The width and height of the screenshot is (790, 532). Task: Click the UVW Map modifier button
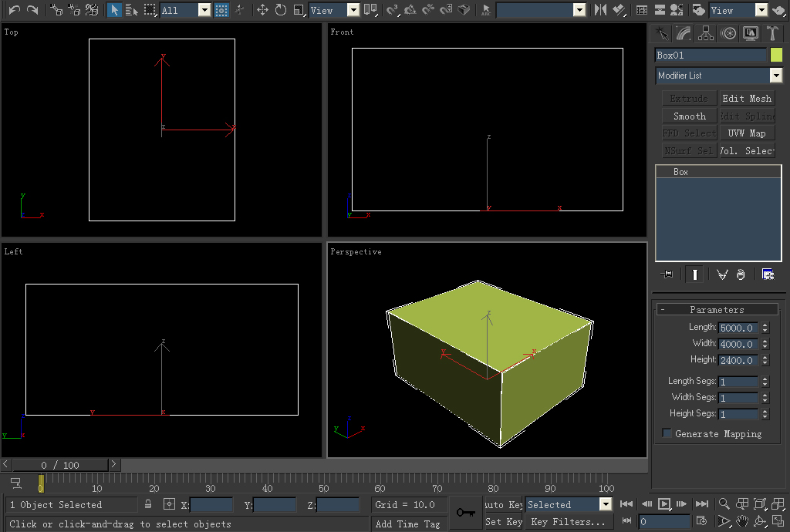pos(746,133)
